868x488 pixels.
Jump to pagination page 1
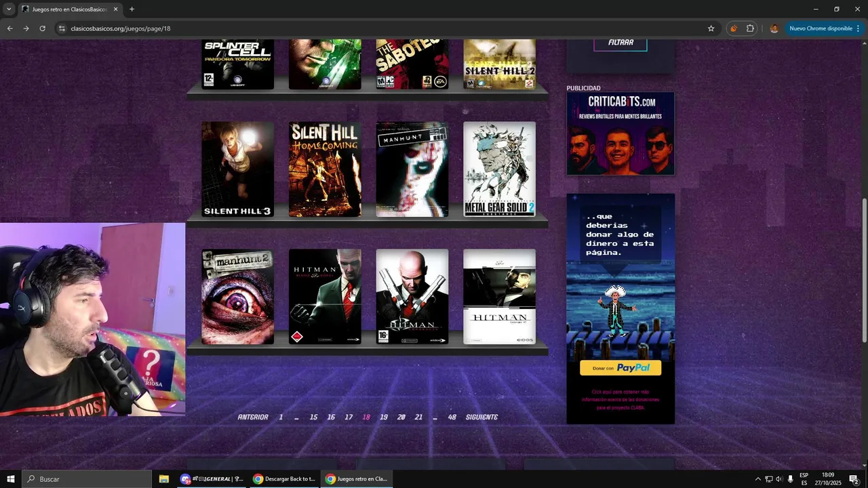click(x=281, y=418)
